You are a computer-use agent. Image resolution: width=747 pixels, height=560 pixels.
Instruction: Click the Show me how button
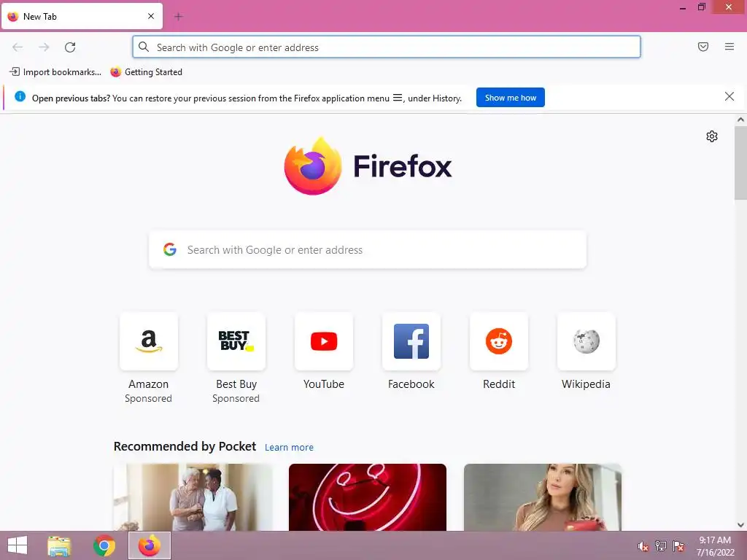510,98
